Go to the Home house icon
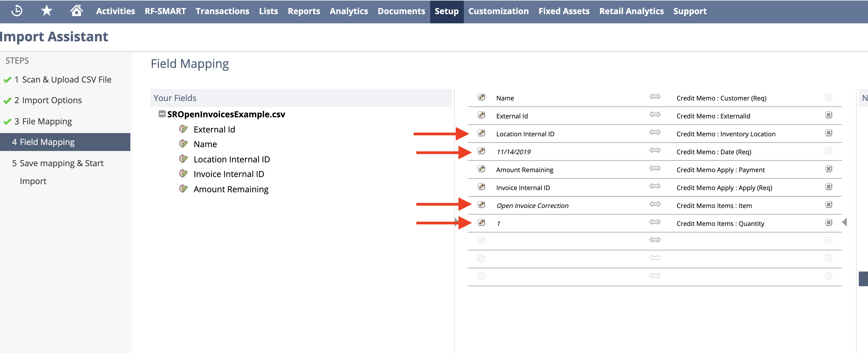 point(77,11)
